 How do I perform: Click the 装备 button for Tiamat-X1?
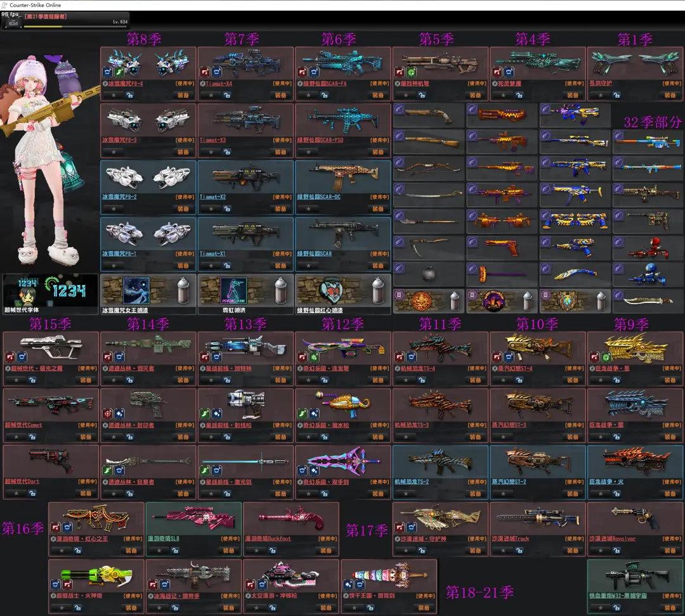click(x=281, y=266)
